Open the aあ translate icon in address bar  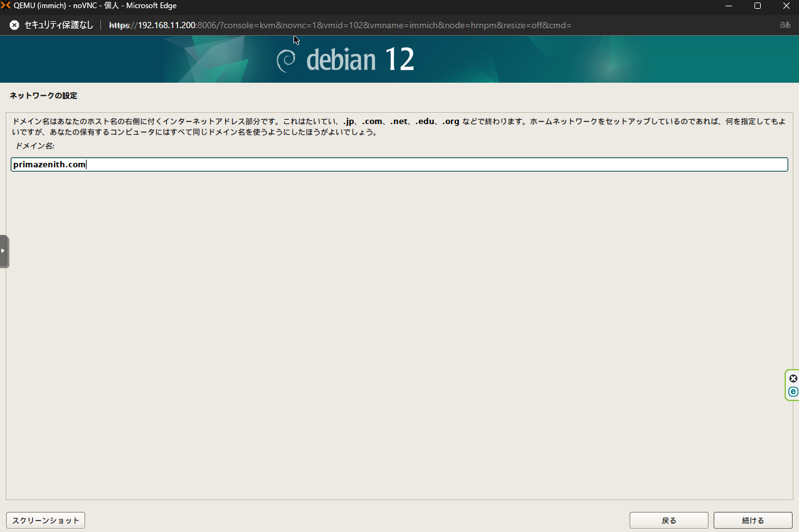(x=785, y=25)
